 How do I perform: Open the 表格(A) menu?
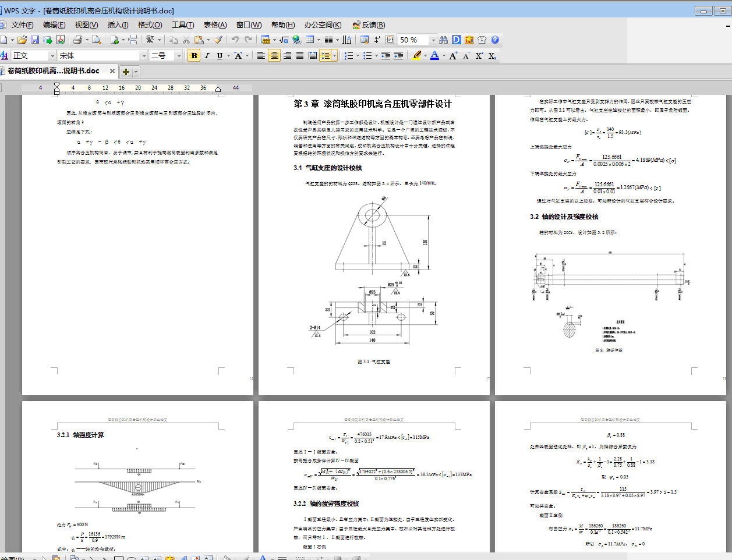point(215,25)
